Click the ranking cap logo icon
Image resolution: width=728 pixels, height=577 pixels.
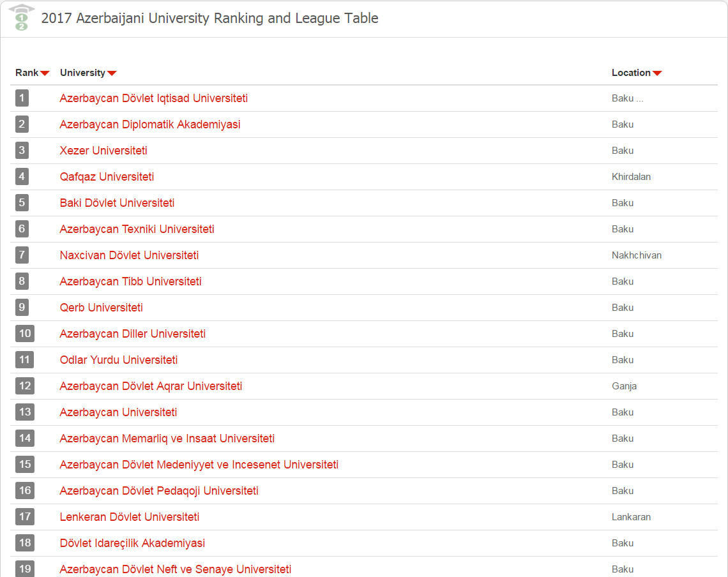[21, 18]
